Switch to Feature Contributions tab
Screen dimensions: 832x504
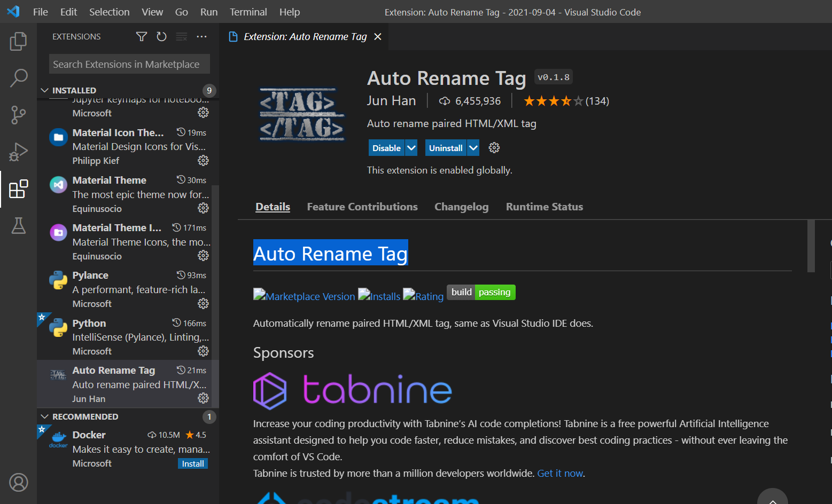pos(362,207)
